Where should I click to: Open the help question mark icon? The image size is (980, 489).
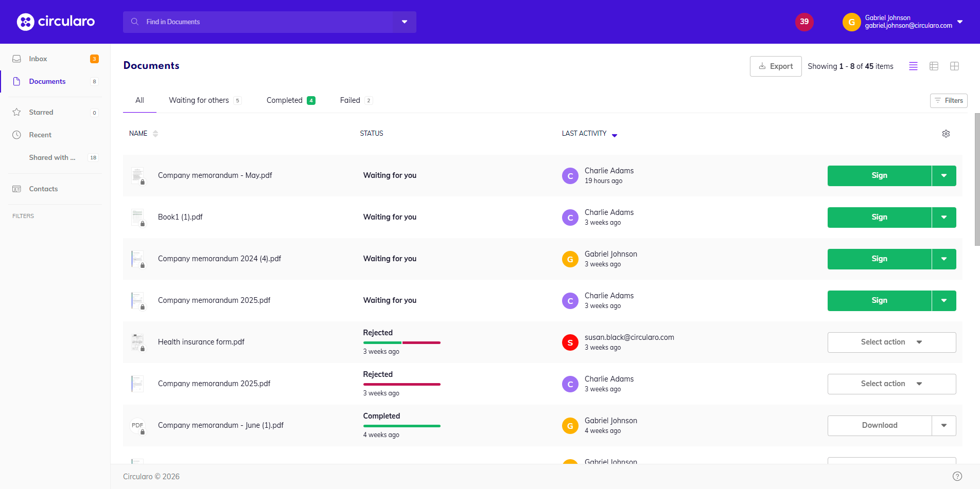click(957, 476)
